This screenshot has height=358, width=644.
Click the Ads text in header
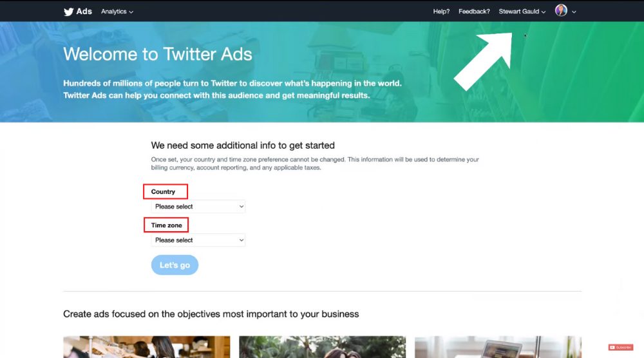[84, 12]
